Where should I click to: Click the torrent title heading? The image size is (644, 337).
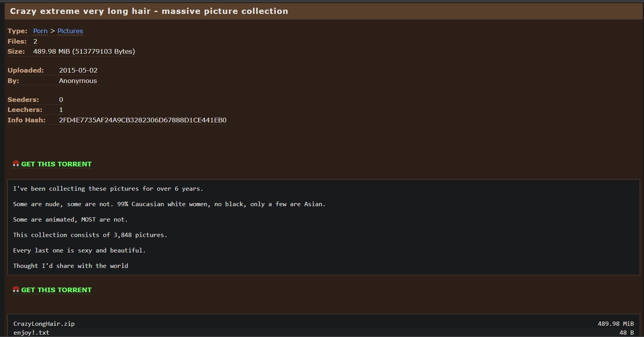coord(149,11)
